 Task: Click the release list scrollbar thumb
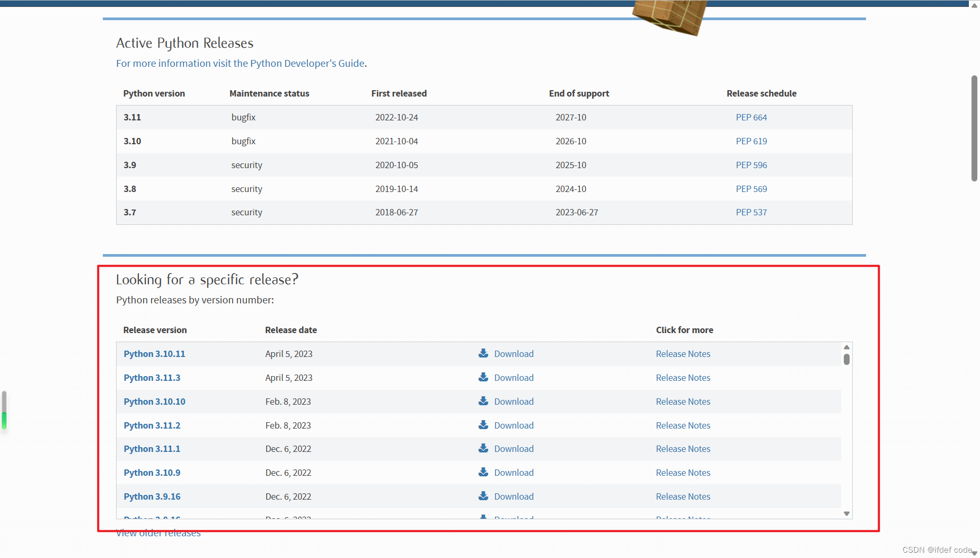click(846, 359)
